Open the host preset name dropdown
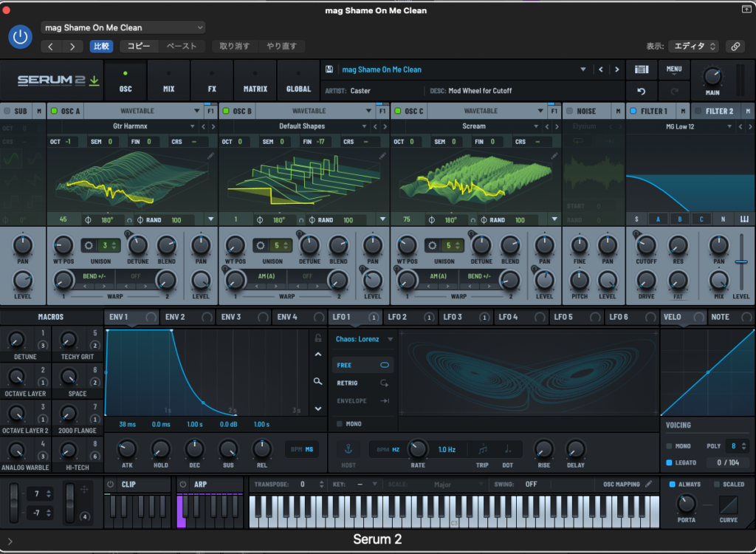Screen dimensions: 756x554 123,27
